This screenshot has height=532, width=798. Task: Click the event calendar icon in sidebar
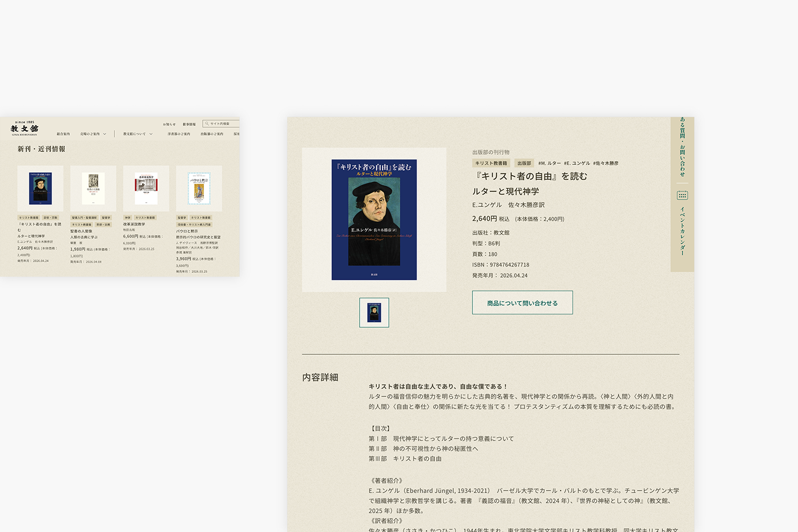pos(682,195)
